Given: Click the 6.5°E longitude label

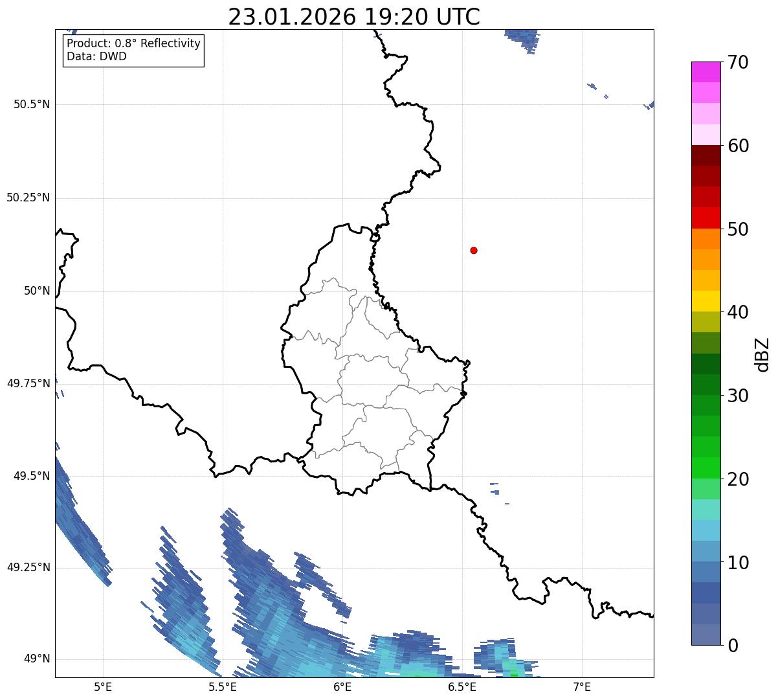Looking at the screenshot, I should tap(462, 687).
